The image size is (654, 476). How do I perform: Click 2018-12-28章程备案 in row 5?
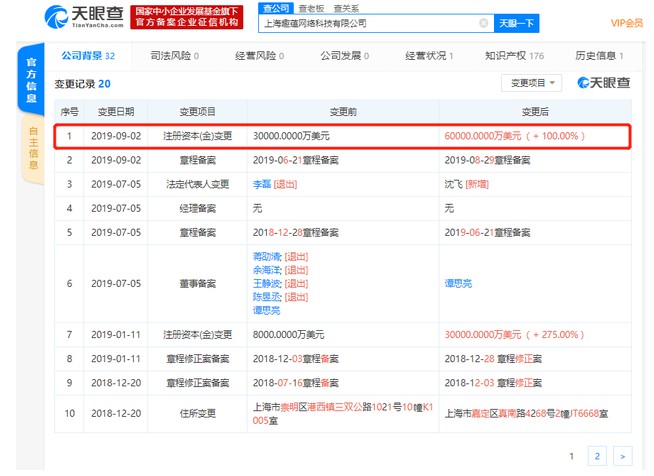tap(295, 232)
